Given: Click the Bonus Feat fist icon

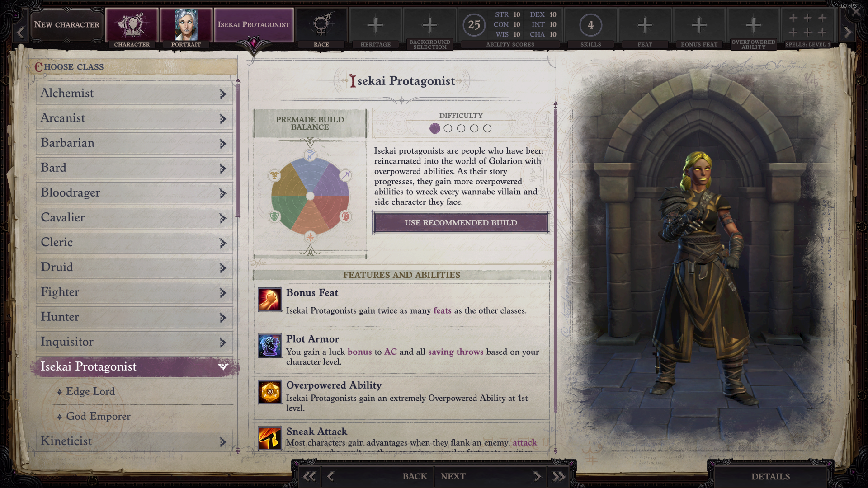Looking at the screenshot, I should coord(270,300).
